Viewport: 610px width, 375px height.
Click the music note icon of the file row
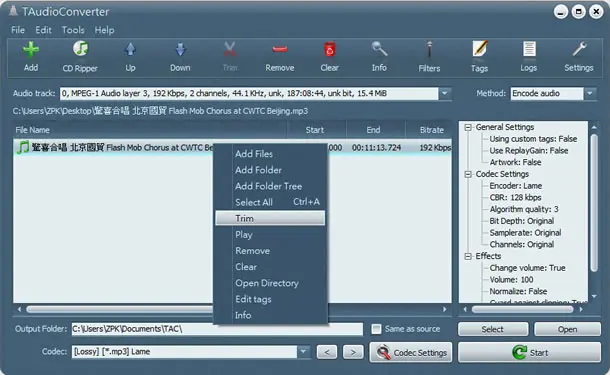tap(23, 147)
